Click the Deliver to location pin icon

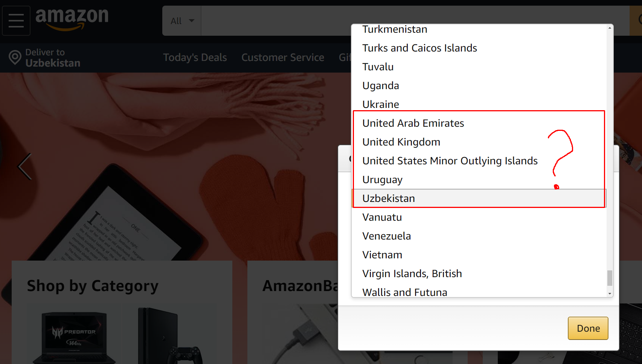(15, 58)
